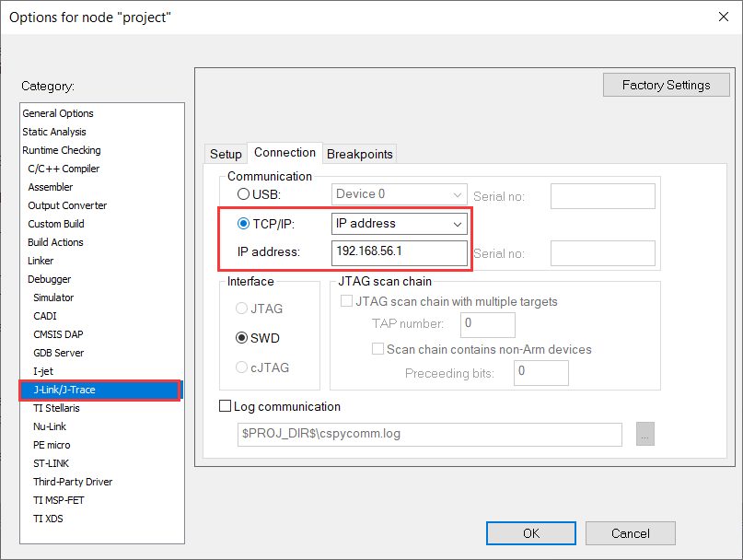Click the Preceeding bits field
This screenshot has height=560, width=743.
(x=541, y=373)
